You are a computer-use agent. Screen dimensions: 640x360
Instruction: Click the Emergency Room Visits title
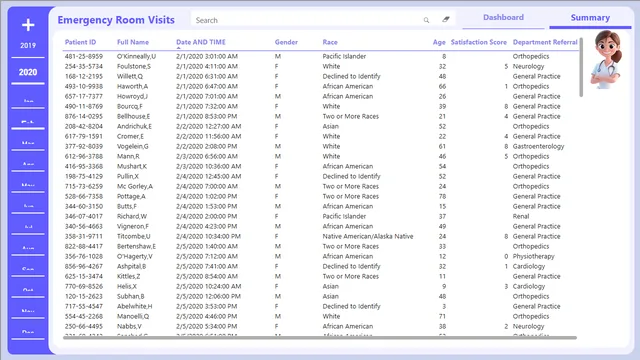click(x=116, y=20)
